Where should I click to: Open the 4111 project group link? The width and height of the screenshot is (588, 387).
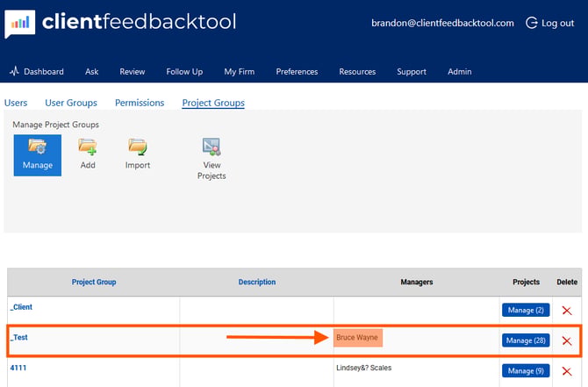tap(18, 368)
